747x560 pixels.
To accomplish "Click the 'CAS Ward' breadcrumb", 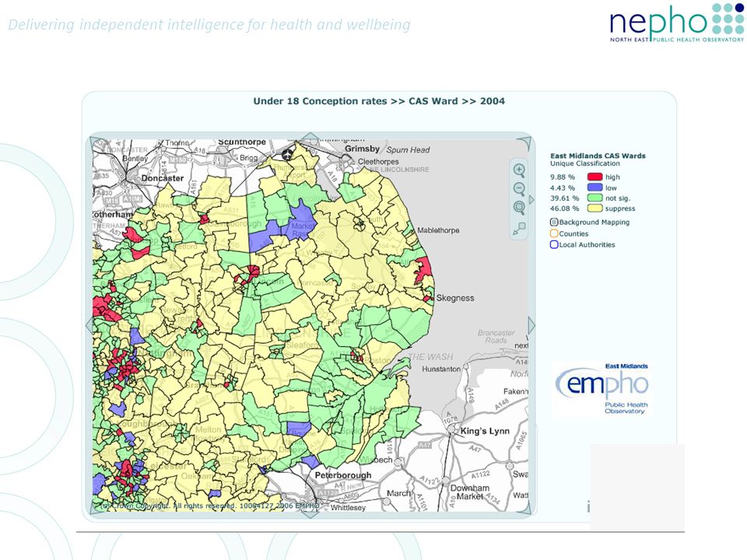I will click(433, 101).
